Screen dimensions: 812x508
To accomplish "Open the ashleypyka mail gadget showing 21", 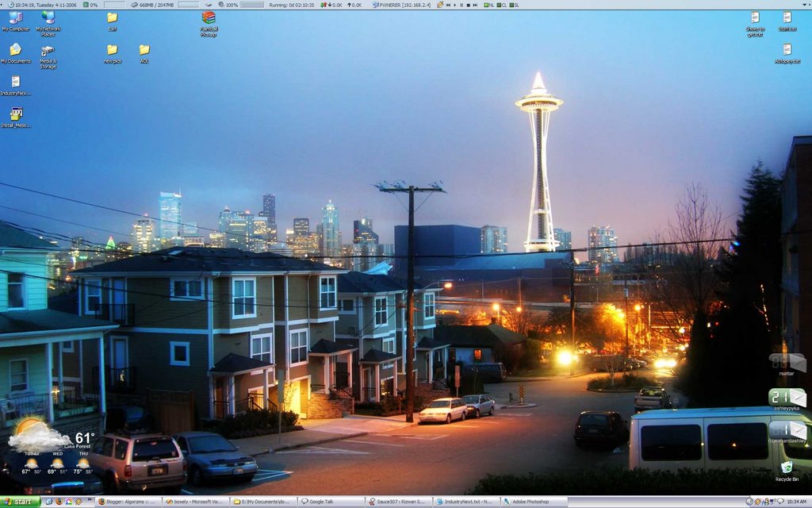I will 787,399.
